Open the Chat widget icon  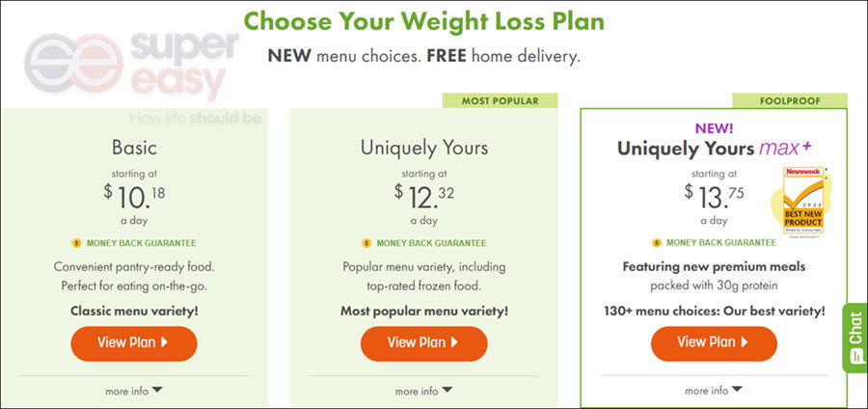pos(855,338)
